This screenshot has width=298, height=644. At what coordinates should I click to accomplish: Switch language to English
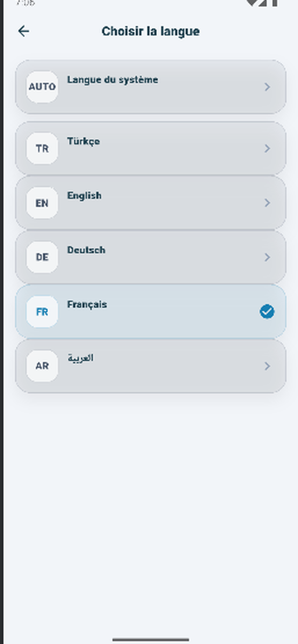pos(151,203)
